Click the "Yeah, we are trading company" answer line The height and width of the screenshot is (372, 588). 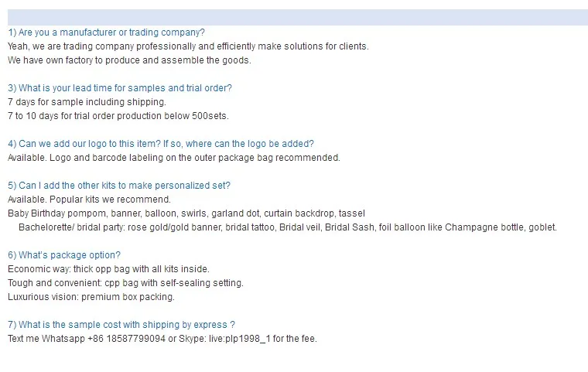click(x=188, y=46)
